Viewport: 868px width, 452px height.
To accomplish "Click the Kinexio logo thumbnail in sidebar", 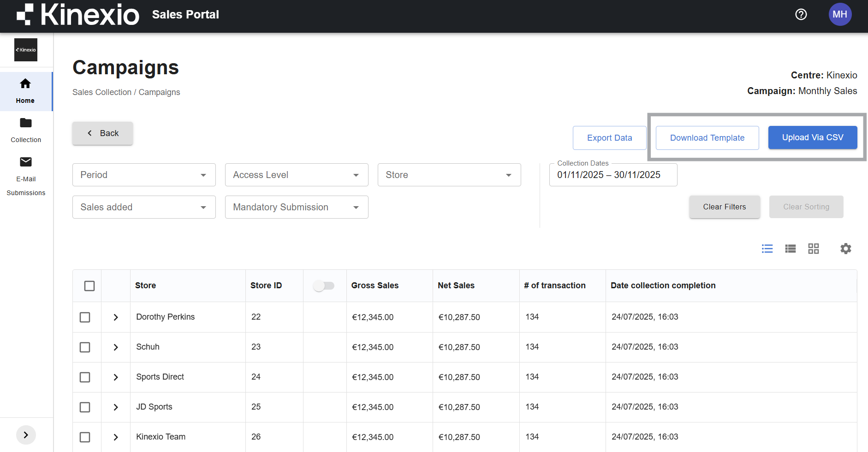I will [x=26, y=50].
